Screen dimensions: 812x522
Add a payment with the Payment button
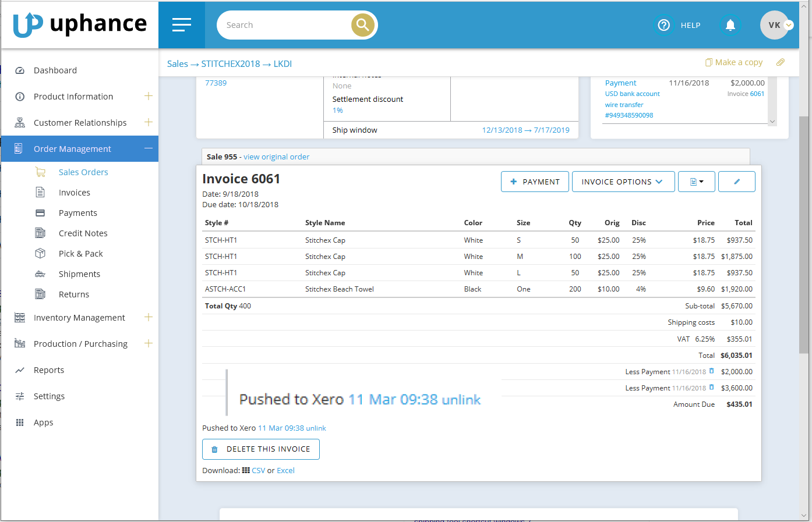point(535,182)
